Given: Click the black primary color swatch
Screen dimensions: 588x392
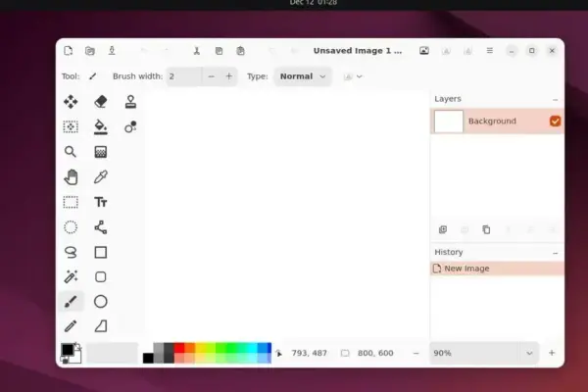Looking at the screenshot, I should point(67,349).
